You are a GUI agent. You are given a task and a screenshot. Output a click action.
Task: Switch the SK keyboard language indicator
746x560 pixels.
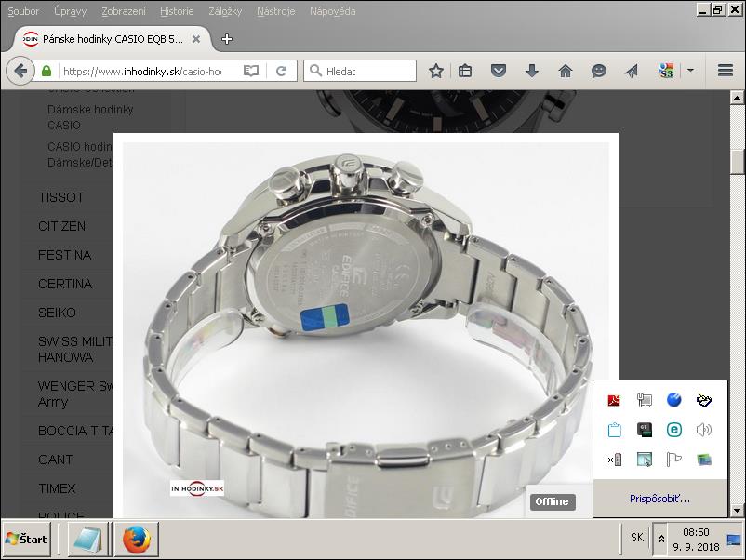click(x=636, y=538)
